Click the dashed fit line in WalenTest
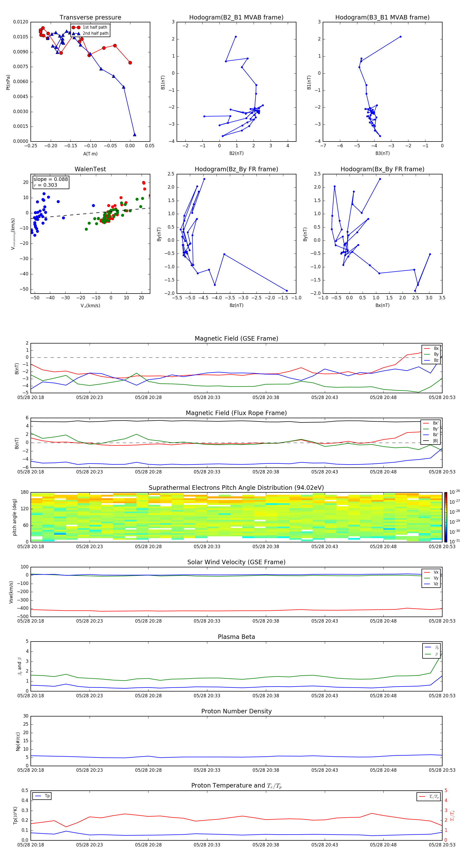The image size is (473, 868). [90, 213]
